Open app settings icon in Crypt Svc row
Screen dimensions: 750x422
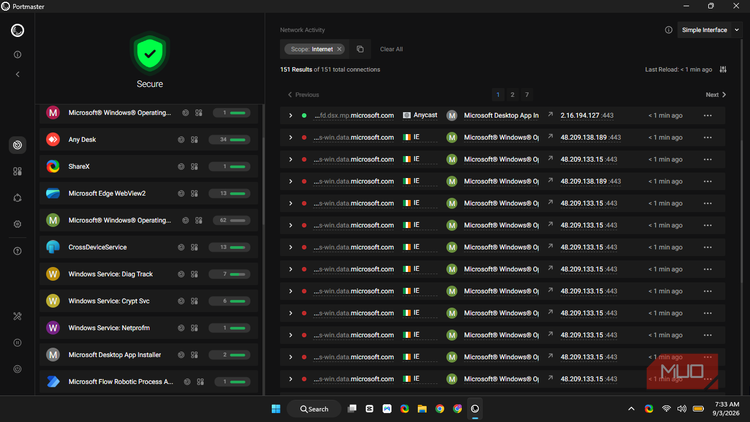pos(194,301)
